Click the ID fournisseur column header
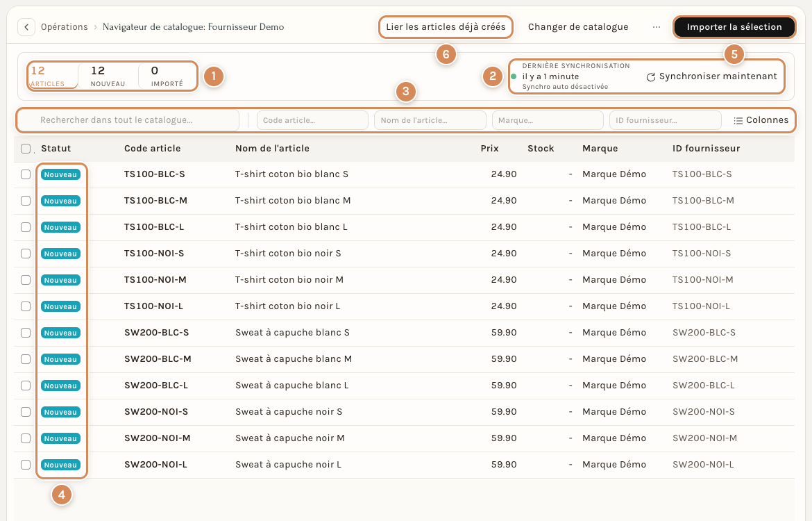Viewport: 812px width, 521px height. [x=706, y=149]
